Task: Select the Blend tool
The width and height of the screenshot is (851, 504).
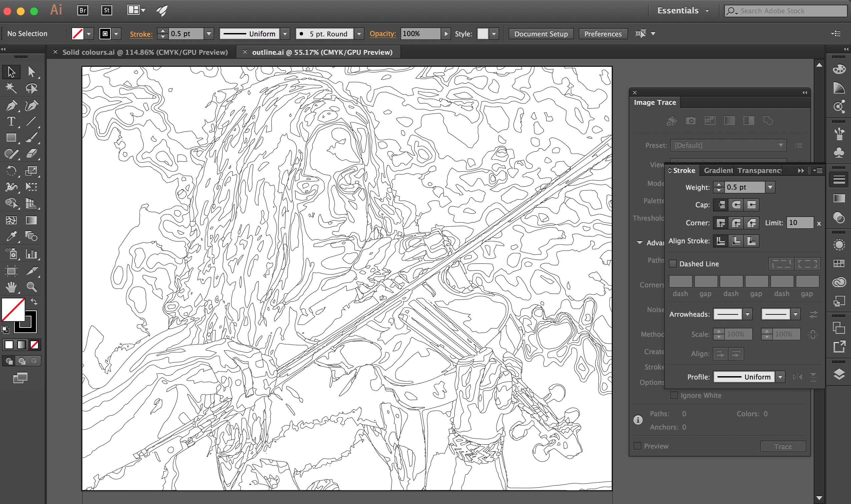Action: tap(32, 236)
